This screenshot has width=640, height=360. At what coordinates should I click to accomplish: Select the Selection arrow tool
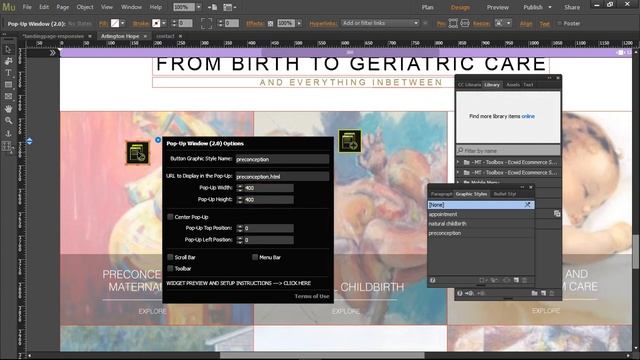(8, 49)
